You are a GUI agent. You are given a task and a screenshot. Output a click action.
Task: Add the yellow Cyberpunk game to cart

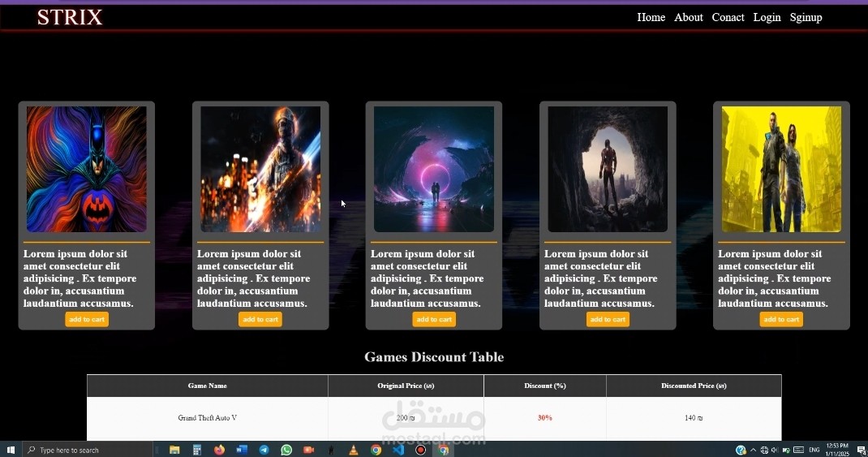click(x=781, y=319)
